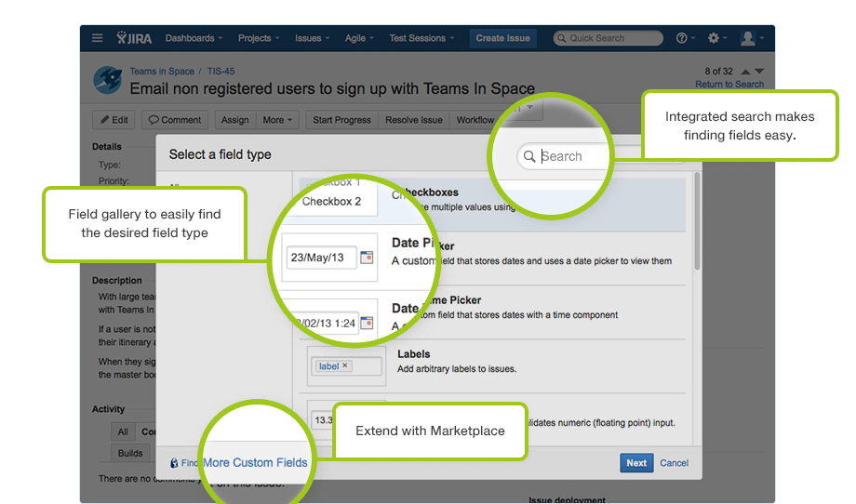856x504 pixels.
Task: Click the Date Picker calendar icon thumbnail
Action: [x=367, y=258]
